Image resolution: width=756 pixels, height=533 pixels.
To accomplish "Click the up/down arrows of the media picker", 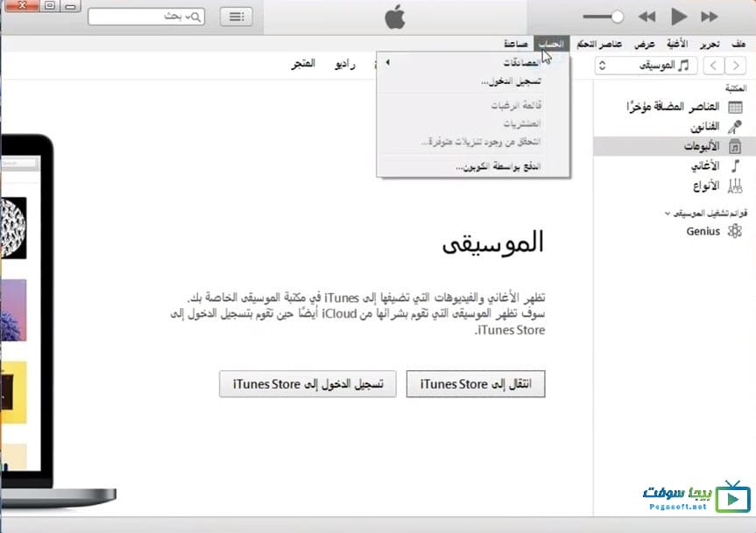I will [x=602, y=65].
